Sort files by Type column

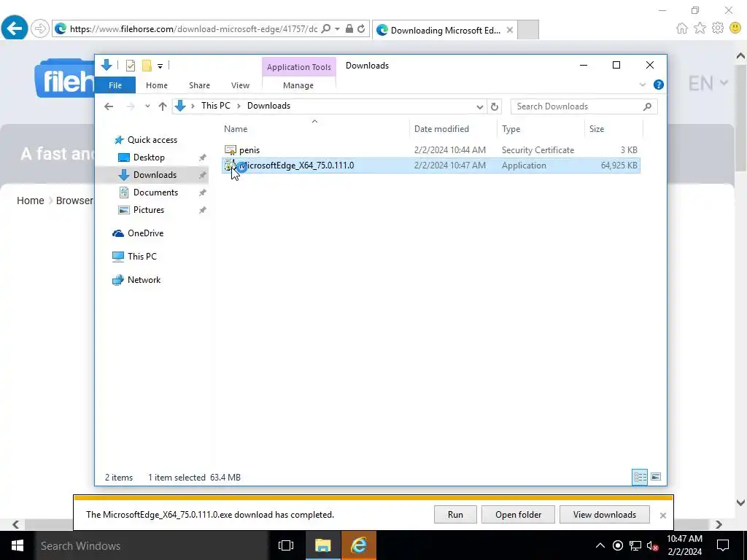(541, 128)
